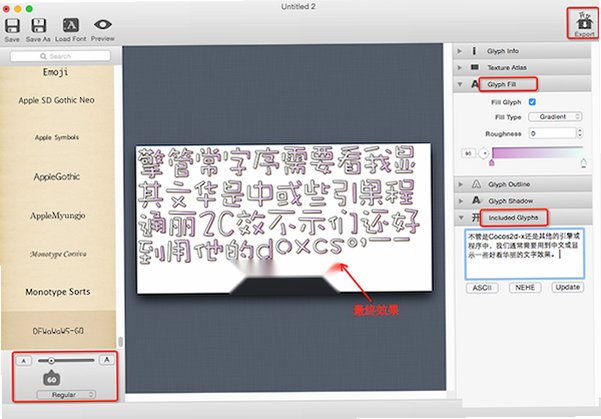601x419 pixels.
Task: Click the font size slider
Action: point(66,360)
